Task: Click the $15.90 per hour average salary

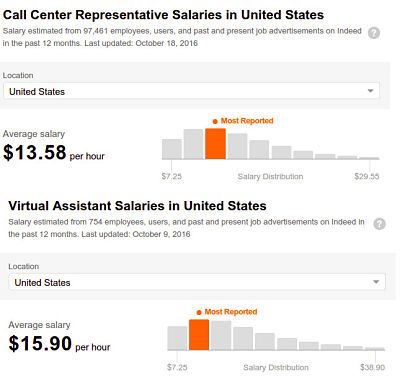Action: (59, 344)
